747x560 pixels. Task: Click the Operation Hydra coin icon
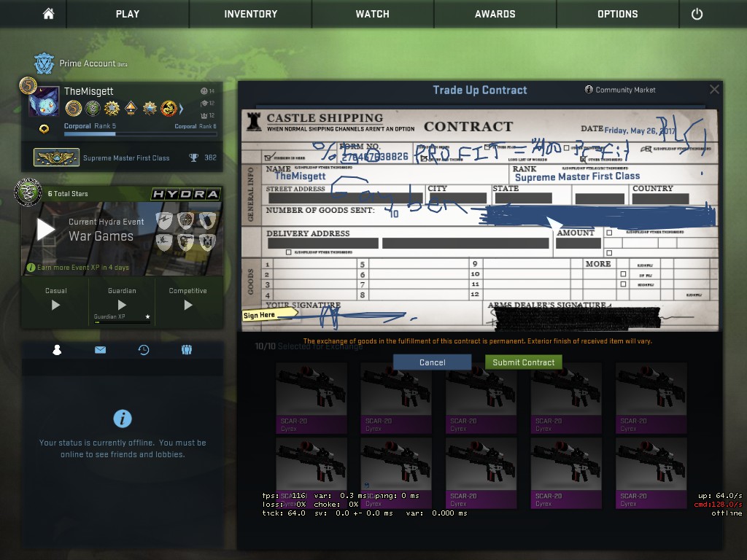28,192
